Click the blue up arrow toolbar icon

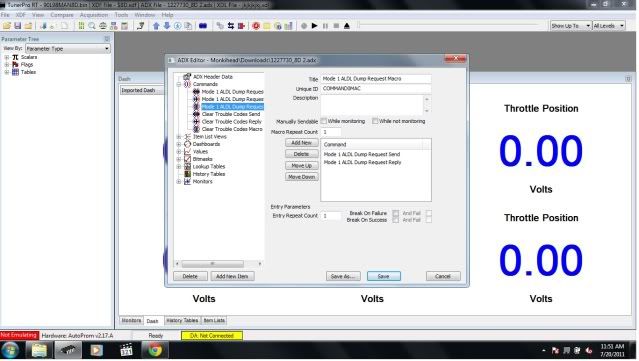156,26
